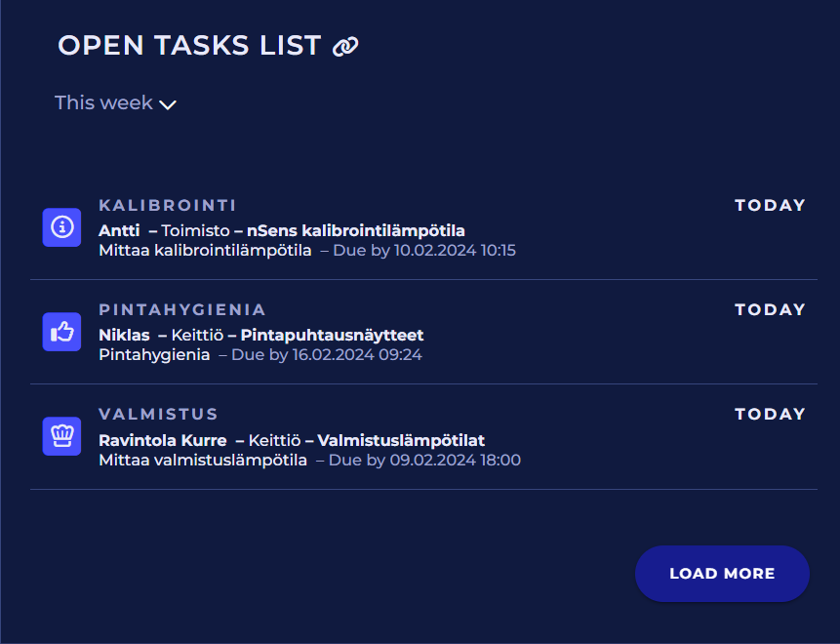
Task: Click the Valmistus chef hat icon
Action: (x=61, y=436)
